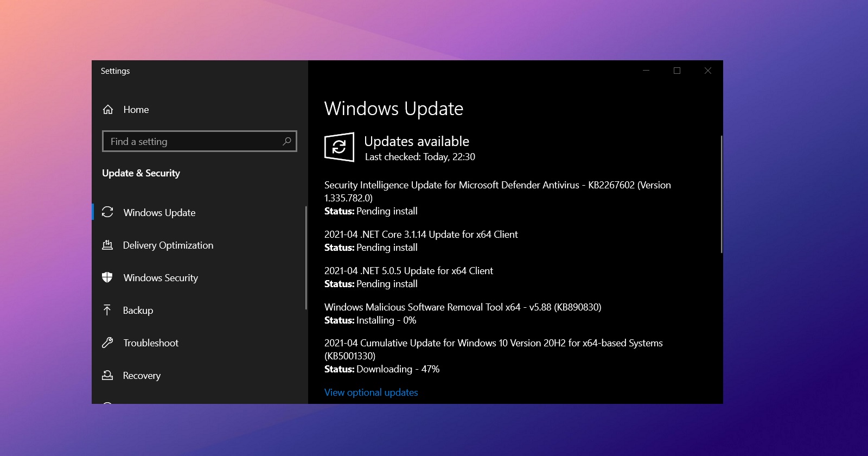Click Last checked: Today, 22:30 text
868x456 pixels.
pos(420,157)
